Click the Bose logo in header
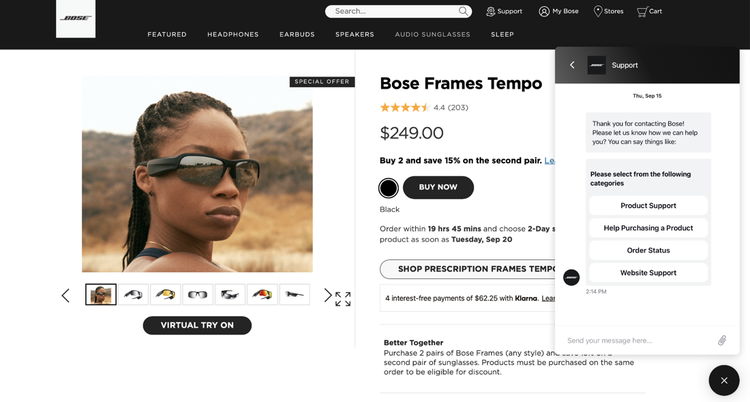 (75, 18)
